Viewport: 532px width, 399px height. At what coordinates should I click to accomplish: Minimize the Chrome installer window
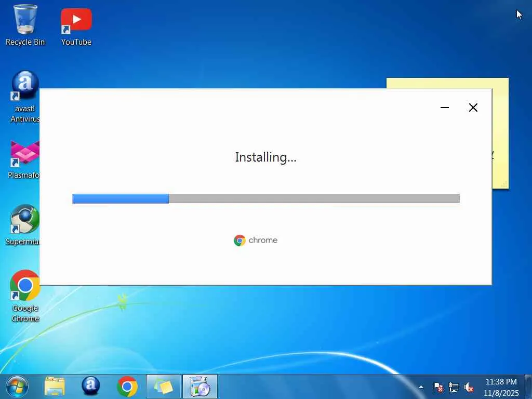click(x=445, y=108)
